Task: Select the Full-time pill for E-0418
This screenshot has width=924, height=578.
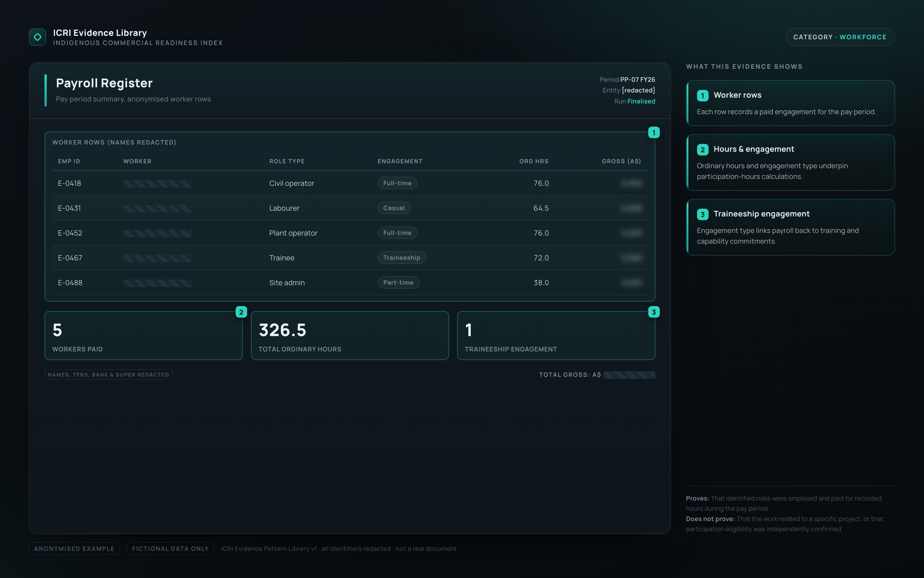Action: click(397, 183)
